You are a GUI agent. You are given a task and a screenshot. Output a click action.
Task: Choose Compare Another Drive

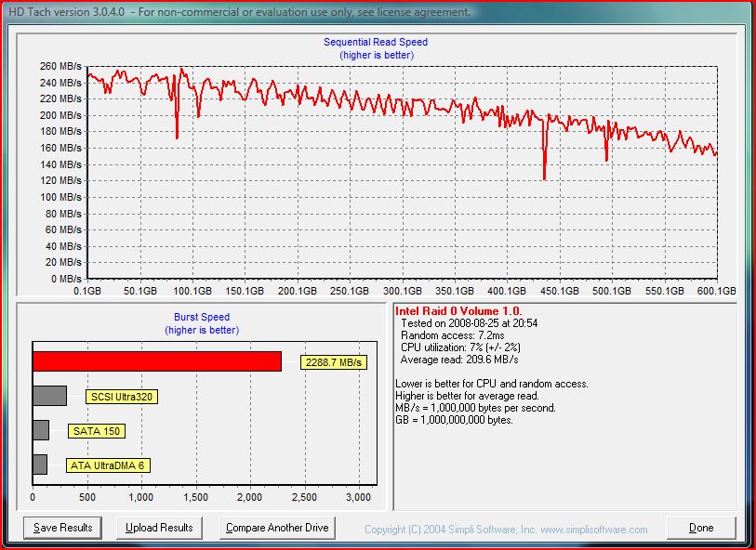(277, 528)
